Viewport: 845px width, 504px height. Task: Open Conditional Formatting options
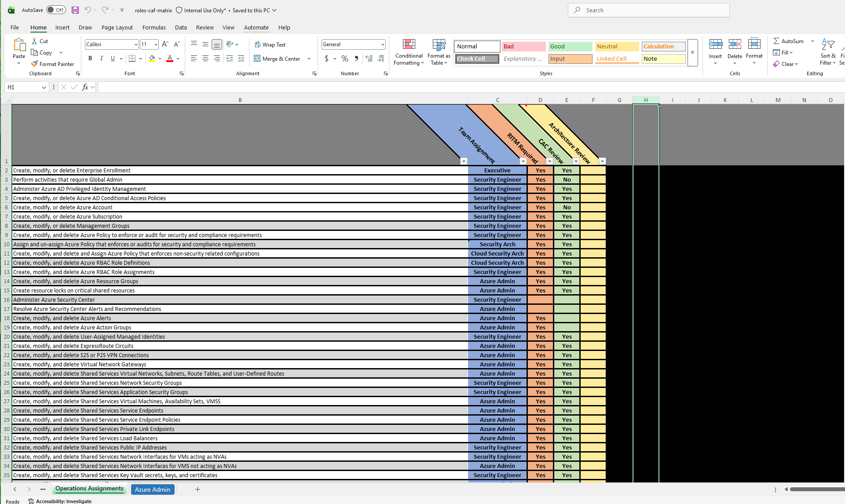[409, 52]
